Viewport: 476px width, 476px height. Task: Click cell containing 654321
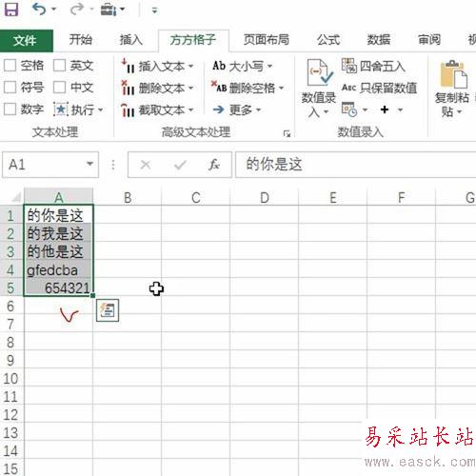[x=58, y=288]
